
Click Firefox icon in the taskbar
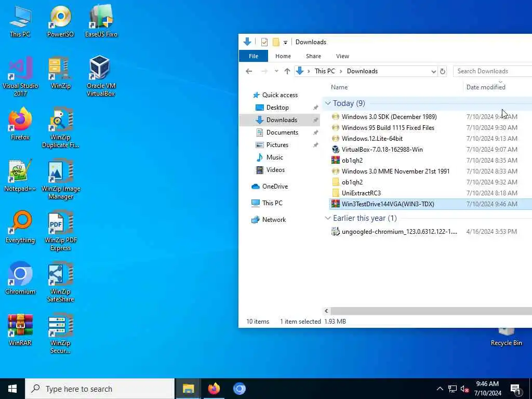214,389
